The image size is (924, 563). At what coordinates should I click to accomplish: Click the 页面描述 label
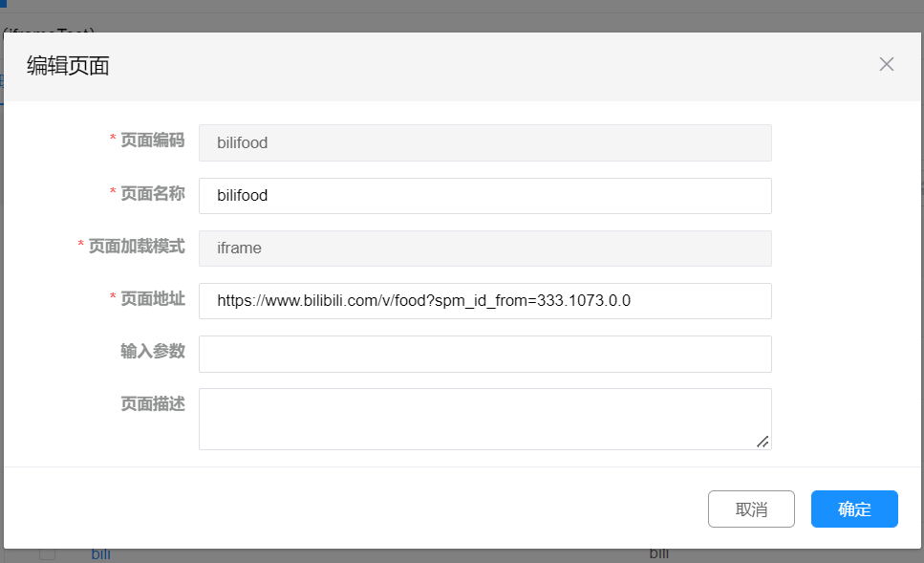[152, 403]
